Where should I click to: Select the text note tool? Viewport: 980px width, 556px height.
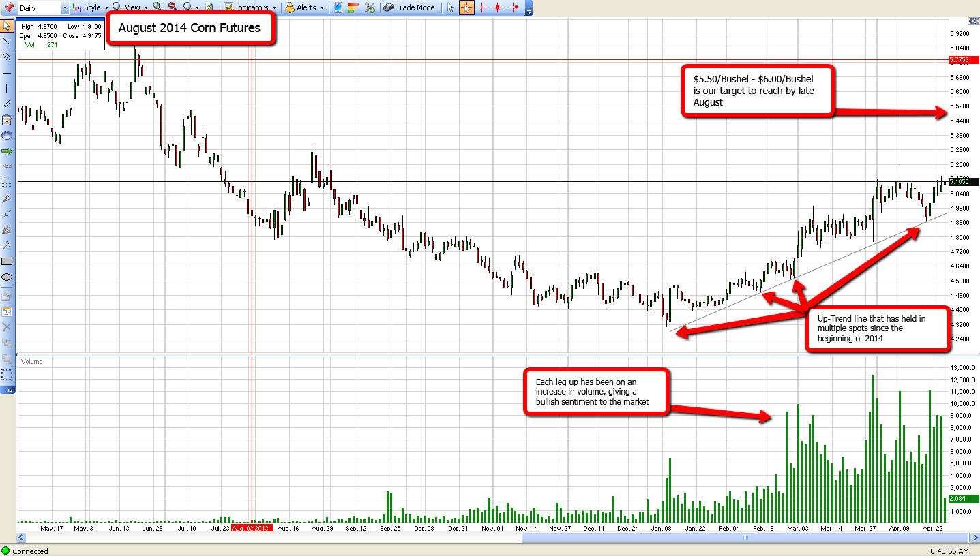[7, 120]
